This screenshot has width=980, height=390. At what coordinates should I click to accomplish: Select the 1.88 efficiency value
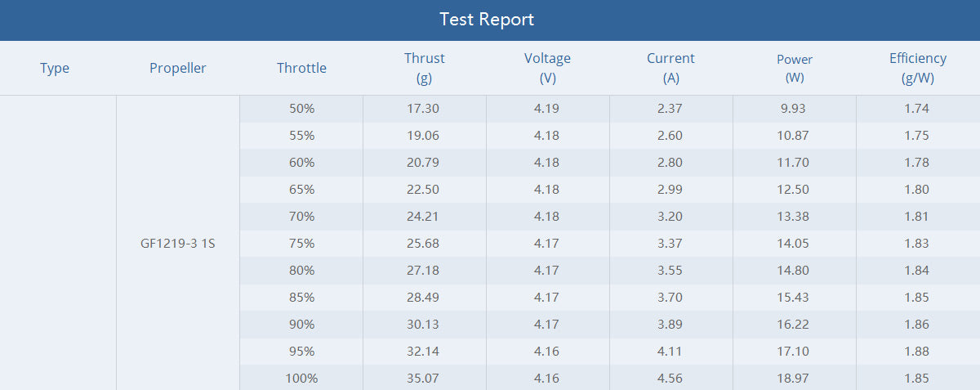pos(916,352)
